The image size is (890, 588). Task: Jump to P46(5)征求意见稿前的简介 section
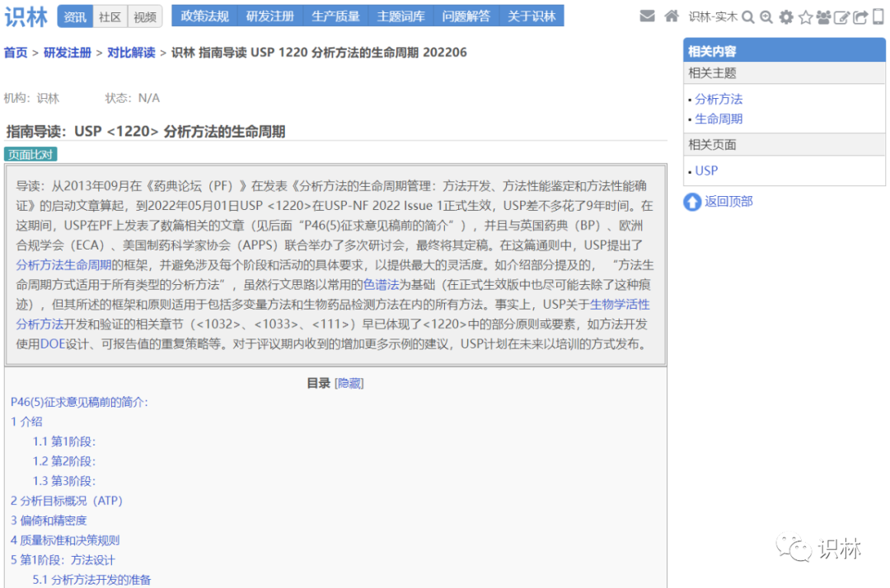[x=79, y=402]
